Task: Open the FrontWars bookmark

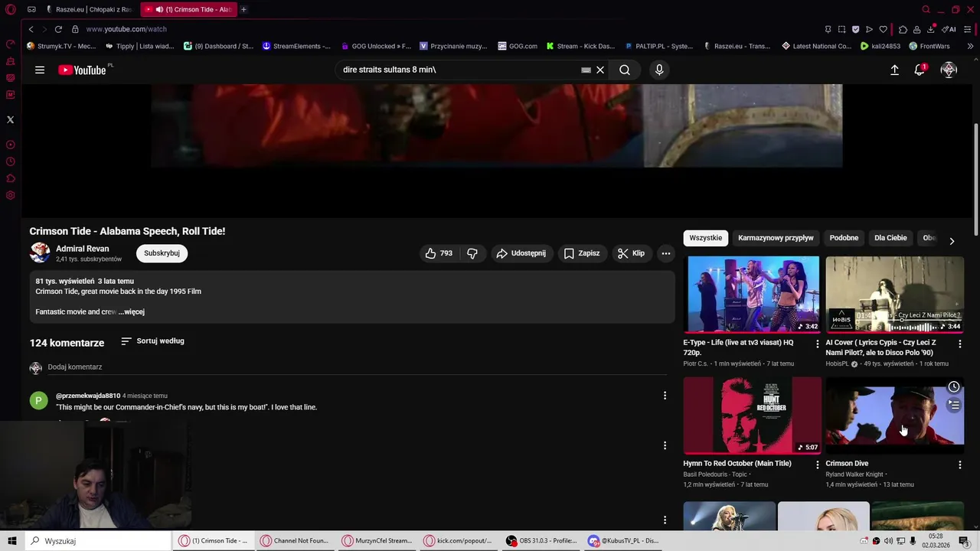Action: [929, 46]
